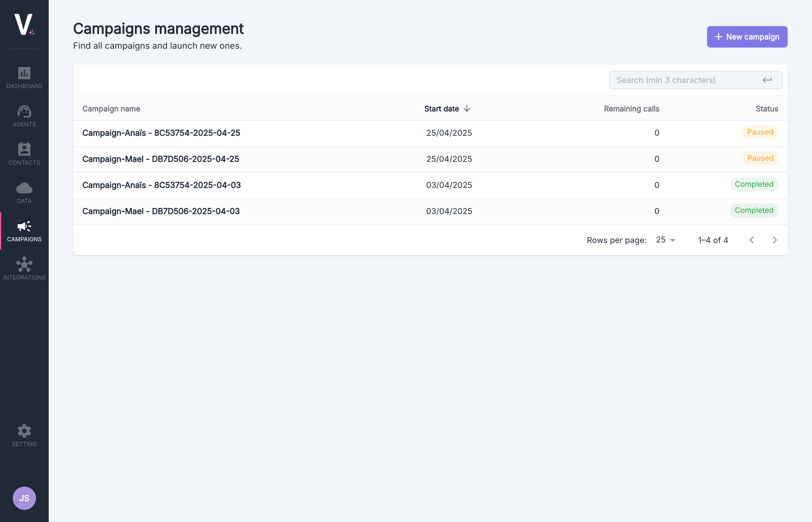Screen dimensions: 812x522
Task: Click remaining calls 0 for Campaign-Anaïs 04-25
Action: [657, 133]
